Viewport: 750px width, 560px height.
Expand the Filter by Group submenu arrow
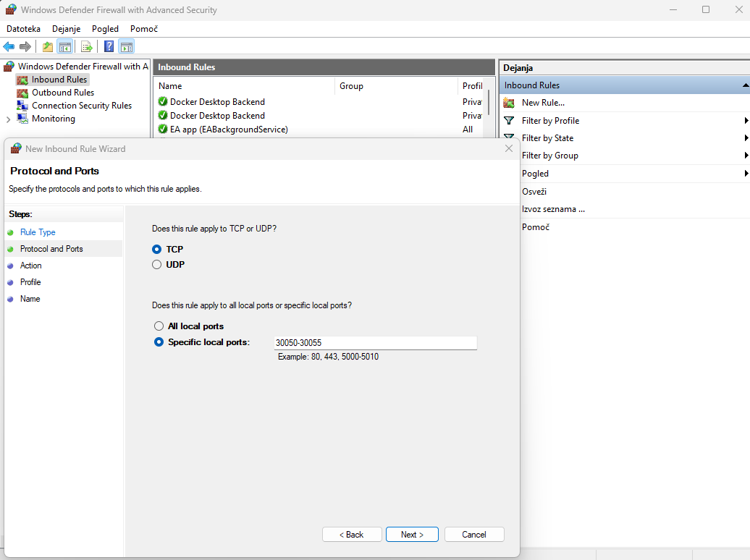tap(745, 156)
